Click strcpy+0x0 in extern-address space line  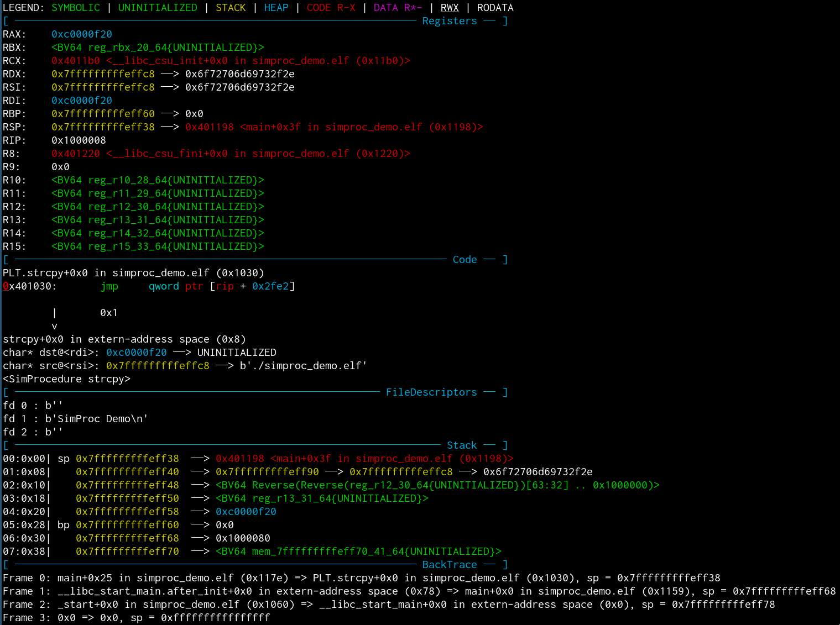click(124, 339)
